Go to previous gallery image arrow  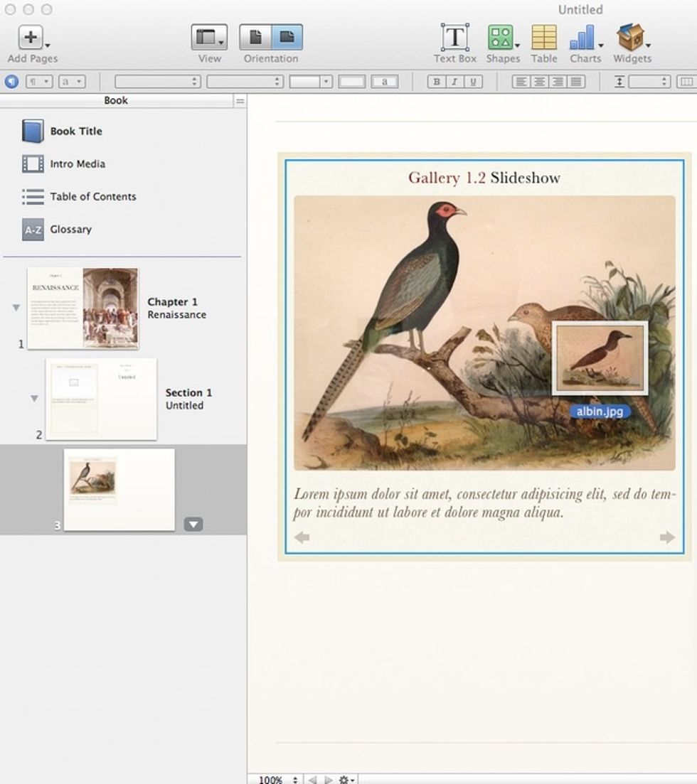[x=302, y=537]
